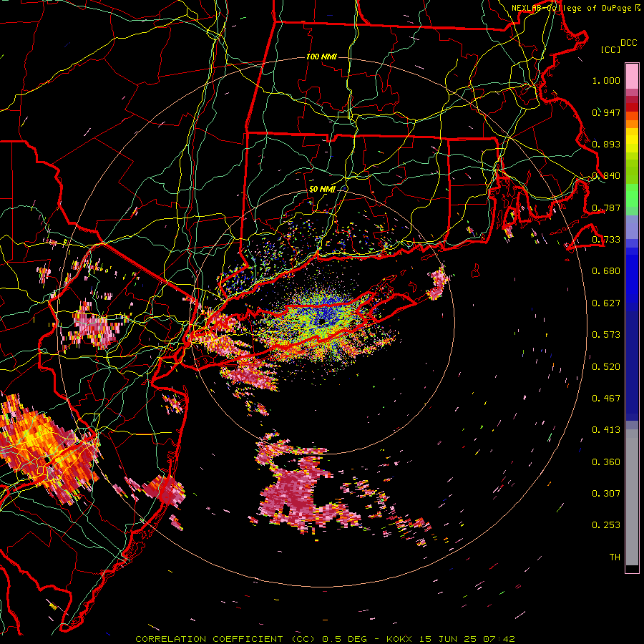This screenshot has width=644, height=644.
Task: Click the [CC] units label
Action: tap(611, 49)
